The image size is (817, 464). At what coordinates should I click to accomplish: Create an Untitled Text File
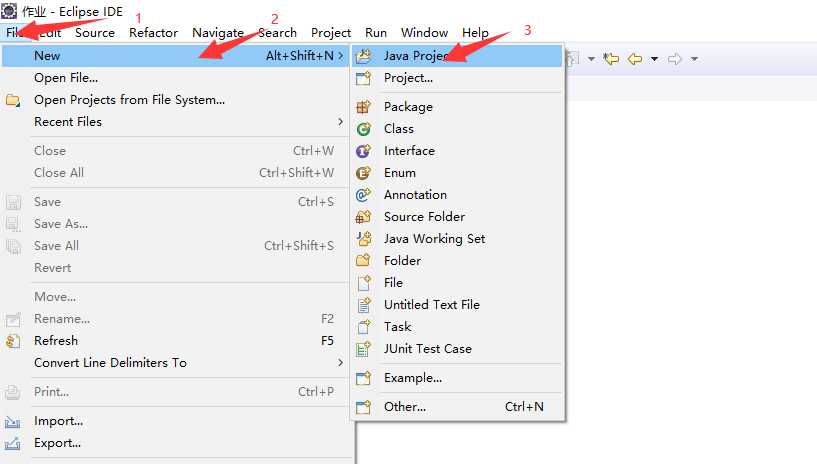click(457, 305)
